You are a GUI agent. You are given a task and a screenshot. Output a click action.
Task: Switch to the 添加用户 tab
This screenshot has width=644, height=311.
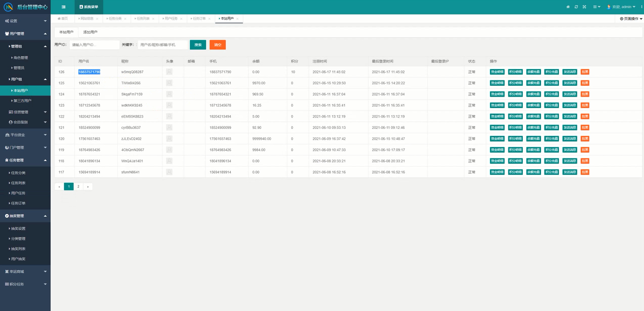[x=90, y=32]
